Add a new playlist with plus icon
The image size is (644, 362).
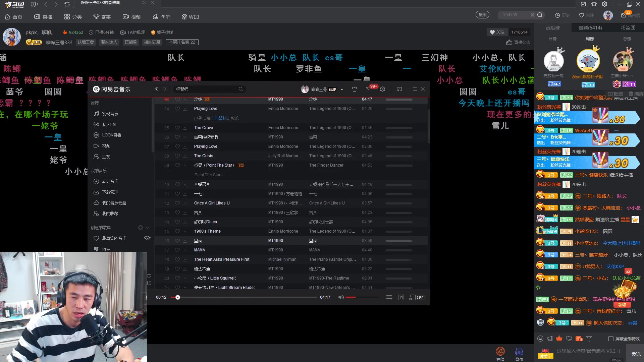coord(141,228)
